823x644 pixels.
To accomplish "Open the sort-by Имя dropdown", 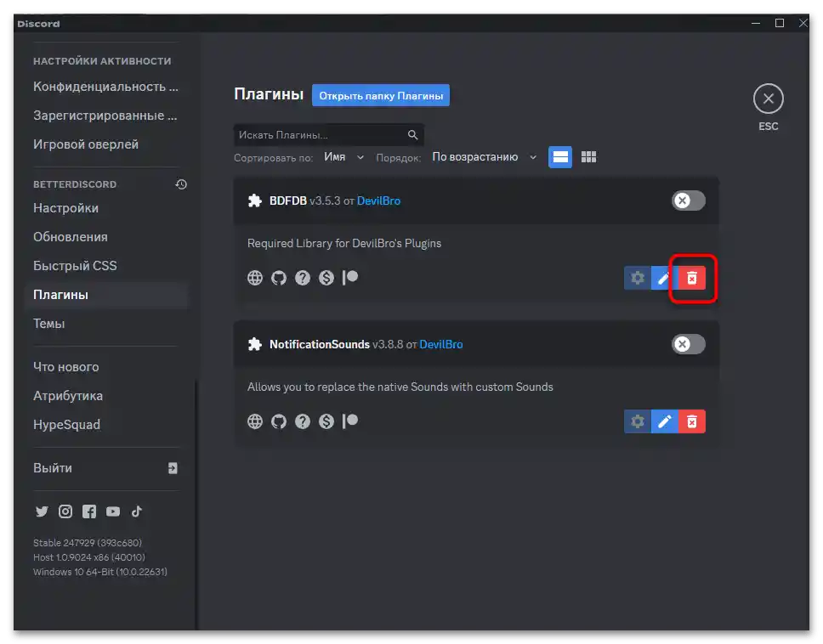I will coord(343,157).
